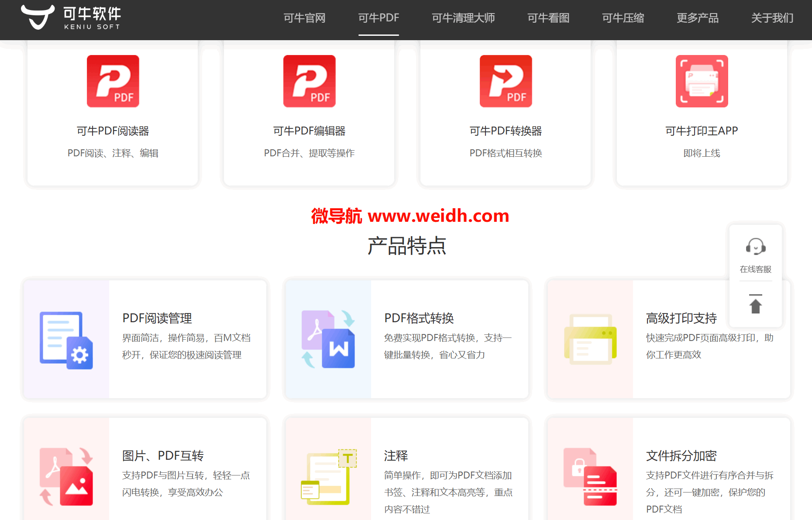Go to 可牛官网 in navigation
812x520 pixels.
tap(305, 18)
